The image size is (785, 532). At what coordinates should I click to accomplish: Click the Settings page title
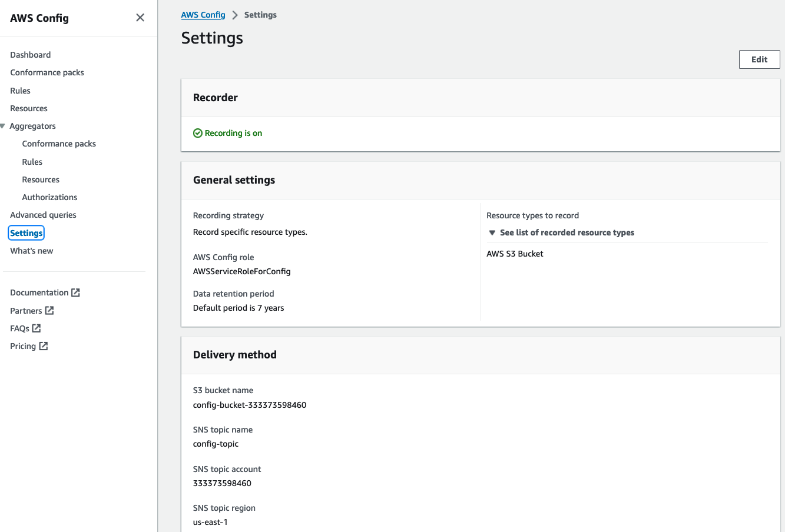pyautogui.click(x=212, y=38)
